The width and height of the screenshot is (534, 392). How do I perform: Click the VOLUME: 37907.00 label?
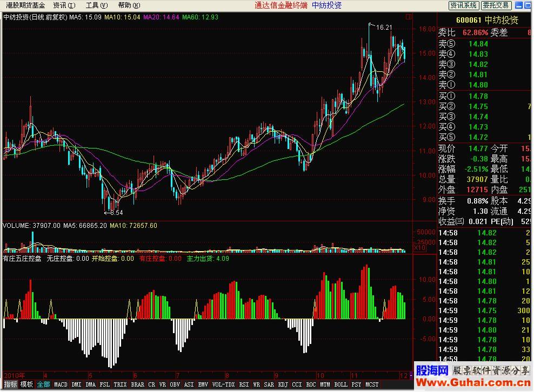point(31,226)
